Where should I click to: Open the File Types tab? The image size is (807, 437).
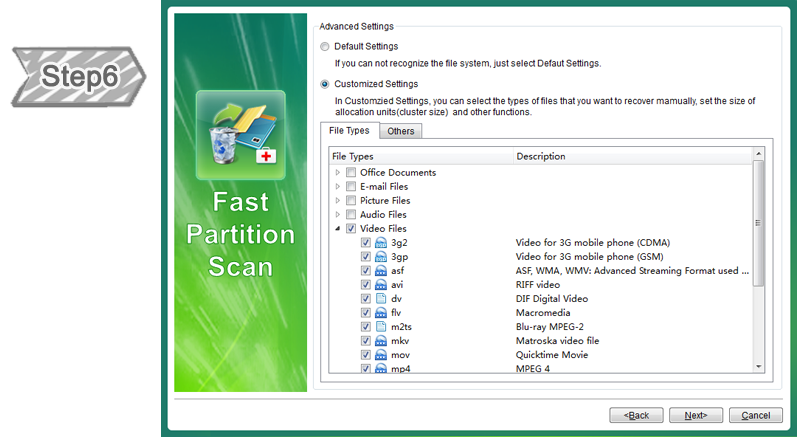tap(351, 131)
